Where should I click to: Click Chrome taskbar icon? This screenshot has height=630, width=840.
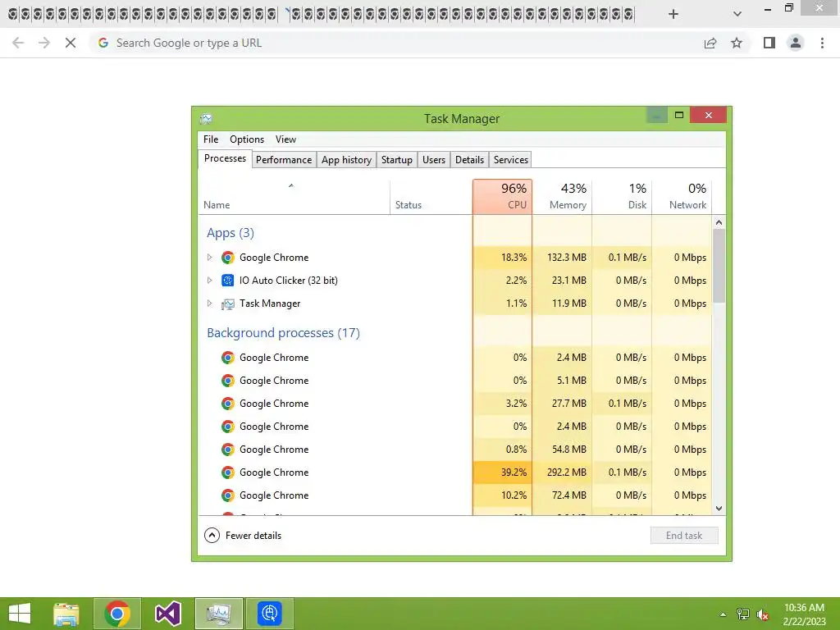coord(117,614)
